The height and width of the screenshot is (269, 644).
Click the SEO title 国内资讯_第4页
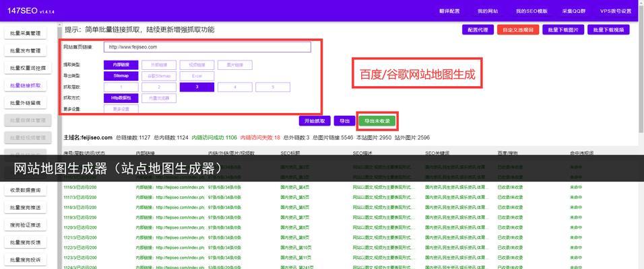pos(295,187)
